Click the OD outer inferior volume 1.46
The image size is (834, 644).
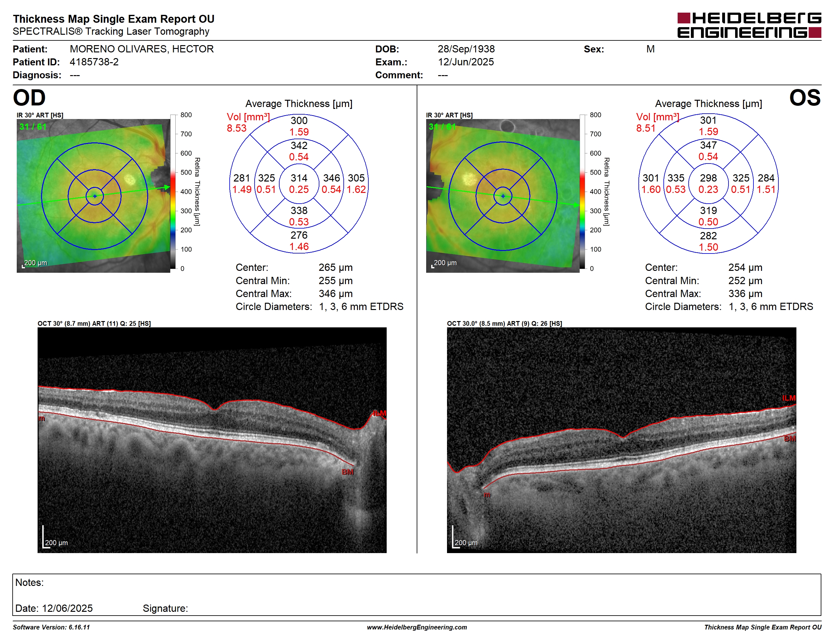click(299, 247)
